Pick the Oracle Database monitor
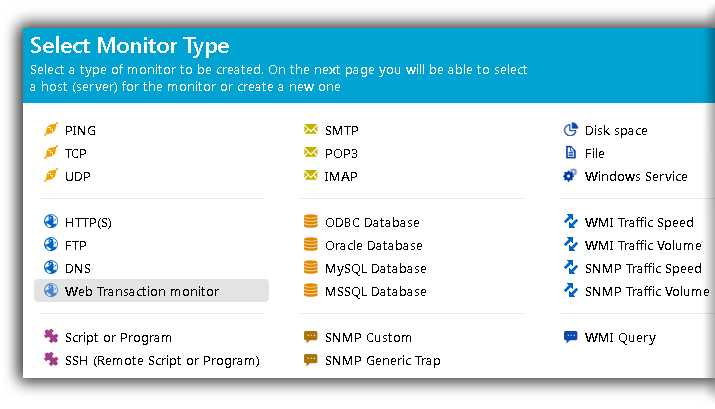This screenshot has height=409, width=715. click(x=373, y=245)
